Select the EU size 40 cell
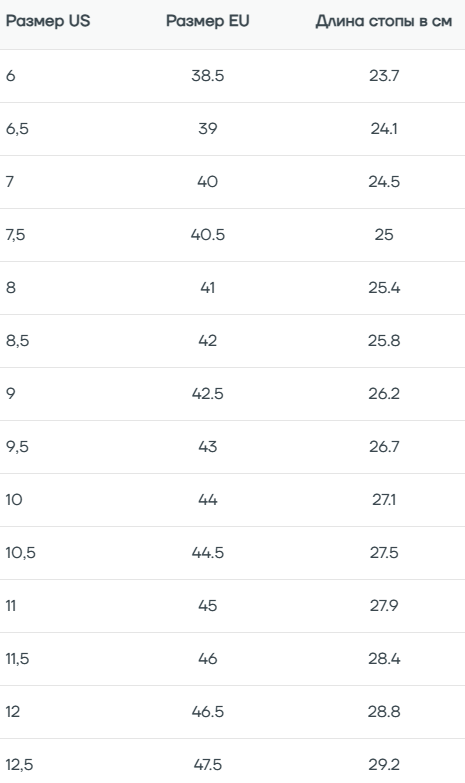The height and width of the screenshot is (783, 465). pos(208,182)
